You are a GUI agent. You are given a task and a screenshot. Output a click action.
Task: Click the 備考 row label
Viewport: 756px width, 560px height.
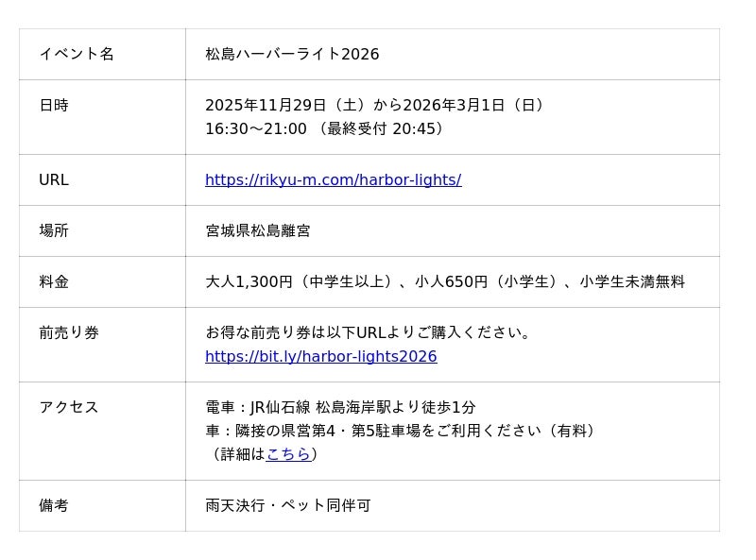tap(54, 505)
